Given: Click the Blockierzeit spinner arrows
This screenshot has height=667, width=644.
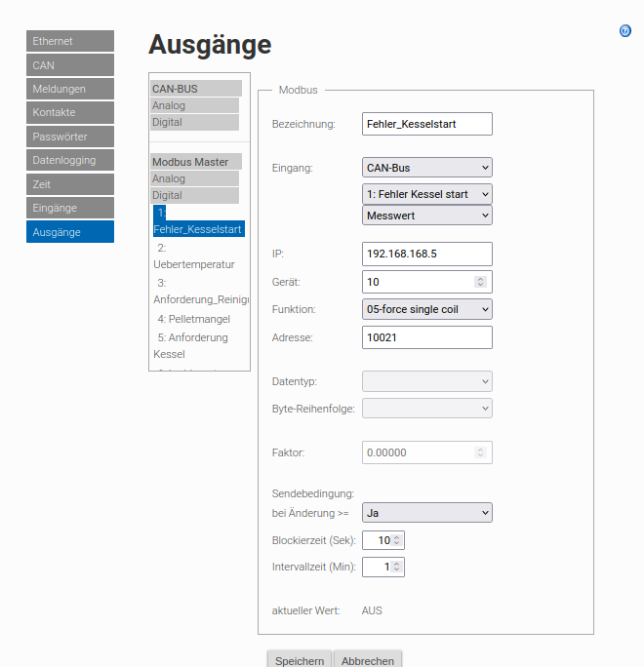Looking at the screenshot, I should (x=397, y=540).
